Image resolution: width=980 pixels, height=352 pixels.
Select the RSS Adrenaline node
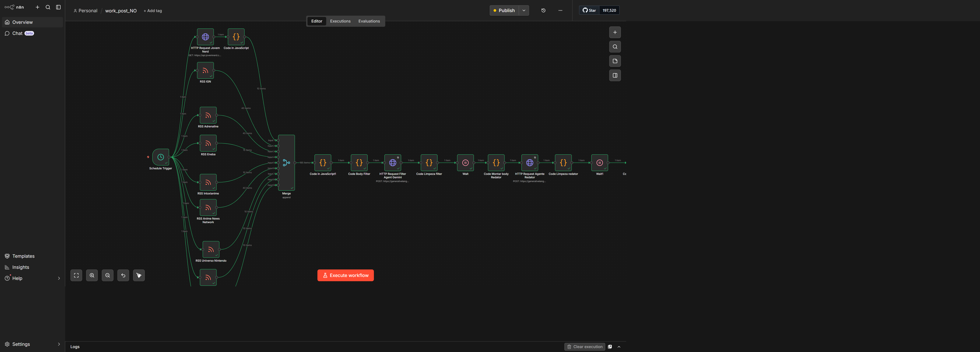208,115
